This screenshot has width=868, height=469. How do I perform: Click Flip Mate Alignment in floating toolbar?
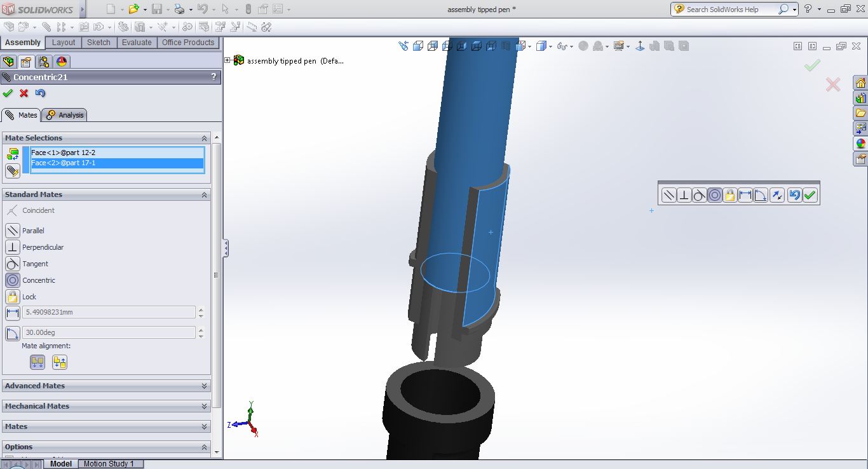[x=776, y=196]
